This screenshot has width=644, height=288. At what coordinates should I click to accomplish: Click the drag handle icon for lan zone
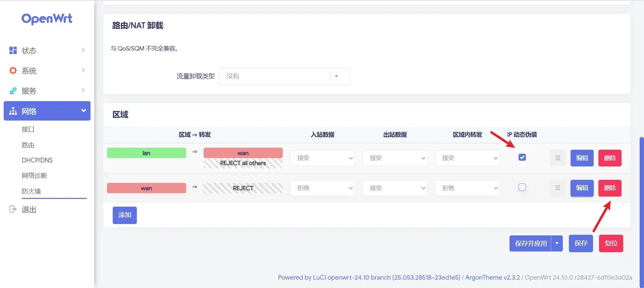click(557, 158)
